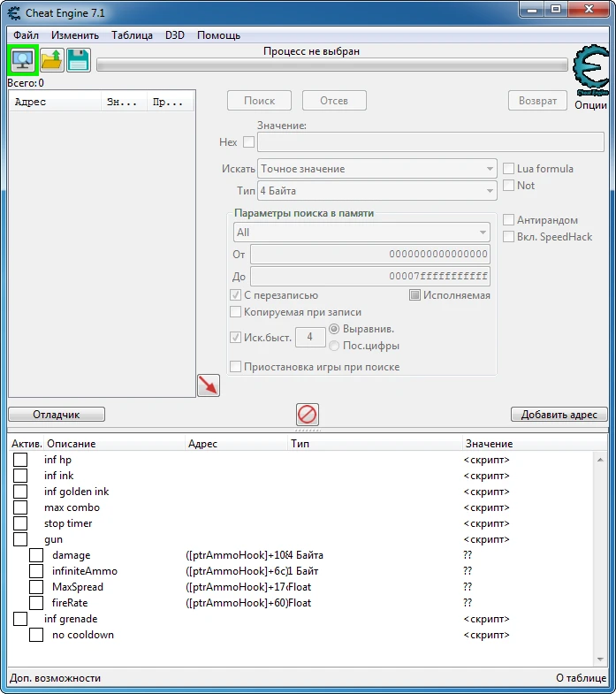
Task: Open the All memory region dropdown
Action: pos(361,233)
